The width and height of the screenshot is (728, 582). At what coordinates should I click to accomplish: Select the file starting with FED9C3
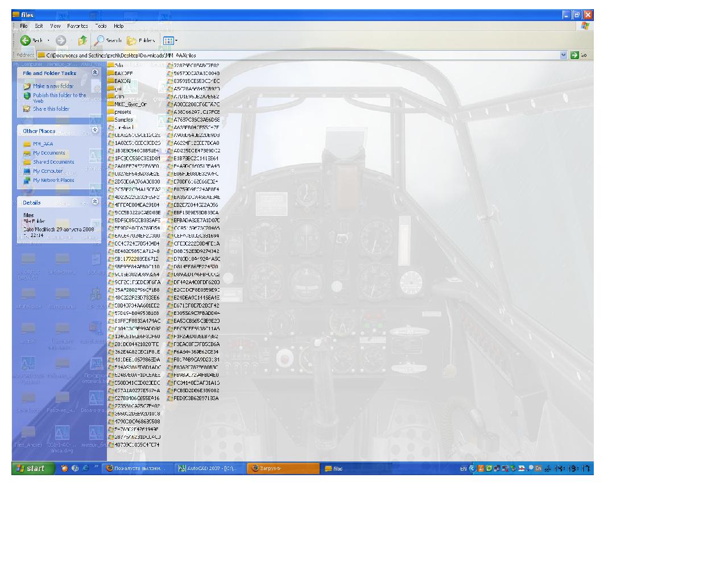tap(193, 398)
